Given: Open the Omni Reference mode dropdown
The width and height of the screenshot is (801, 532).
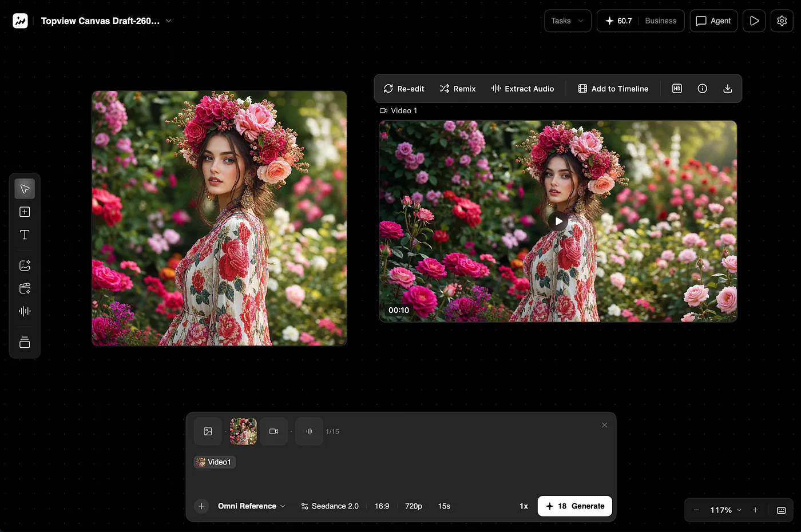Looking at the screenshot, I should [x=251, y=506].
